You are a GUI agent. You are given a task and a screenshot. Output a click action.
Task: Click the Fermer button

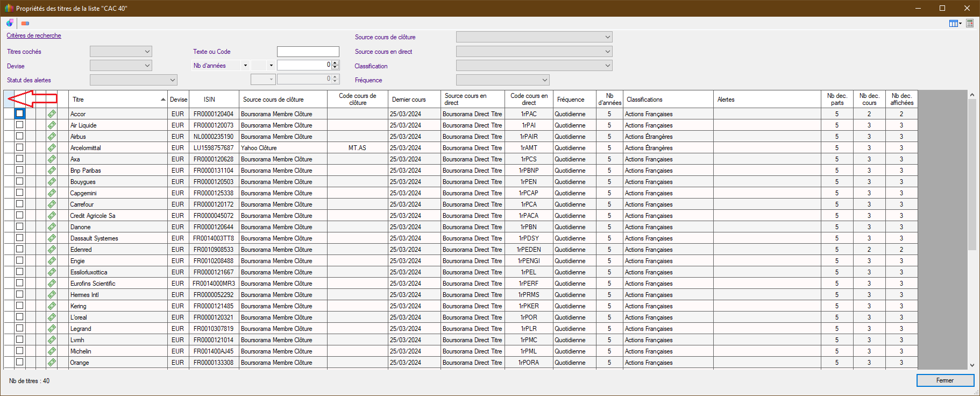(x=945, y=380)
